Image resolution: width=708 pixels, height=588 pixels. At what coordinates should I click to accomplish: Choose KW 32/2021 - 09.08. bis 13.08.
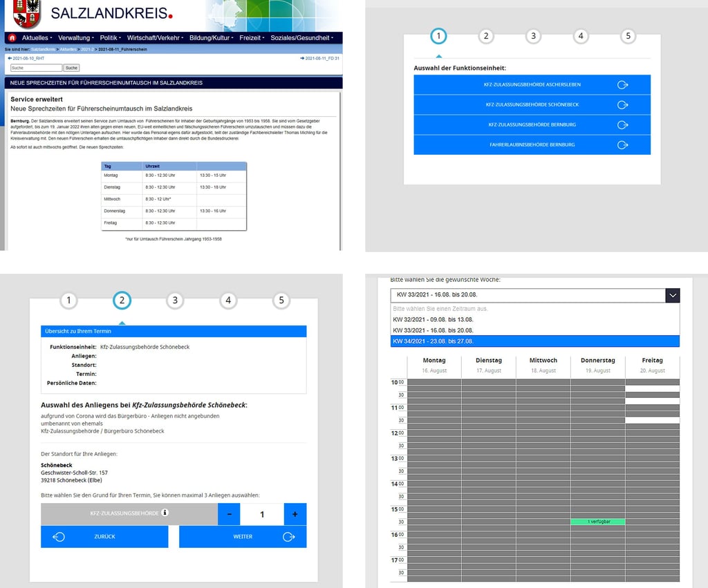click(534, 319)
